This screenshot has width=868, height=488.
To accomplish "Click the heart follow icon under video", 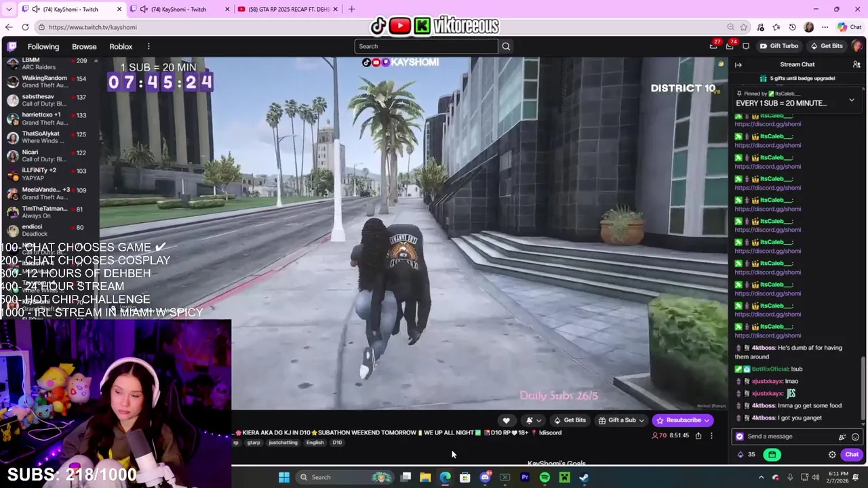I will [506, 420].
